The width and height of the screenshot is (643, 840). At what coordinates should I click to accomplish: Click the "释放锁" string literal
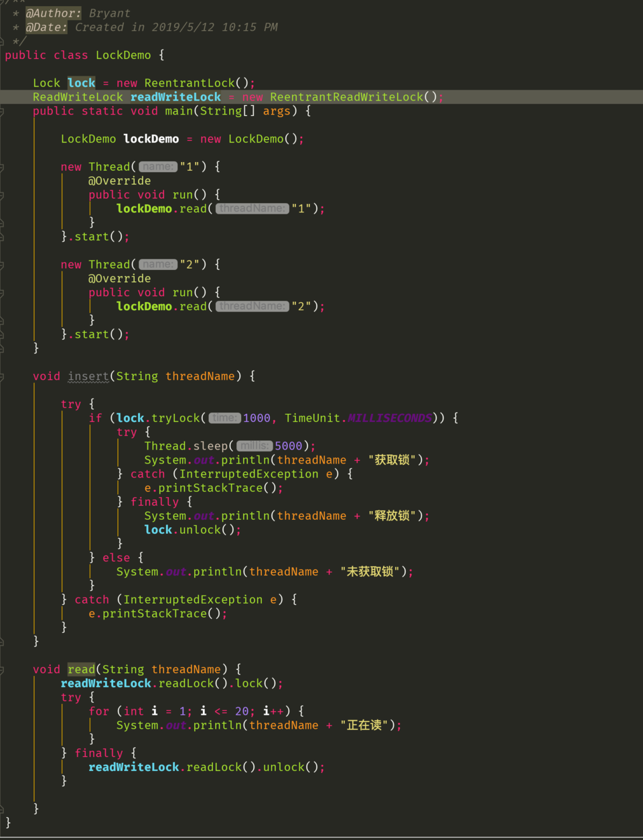click(x=392, y=516)
